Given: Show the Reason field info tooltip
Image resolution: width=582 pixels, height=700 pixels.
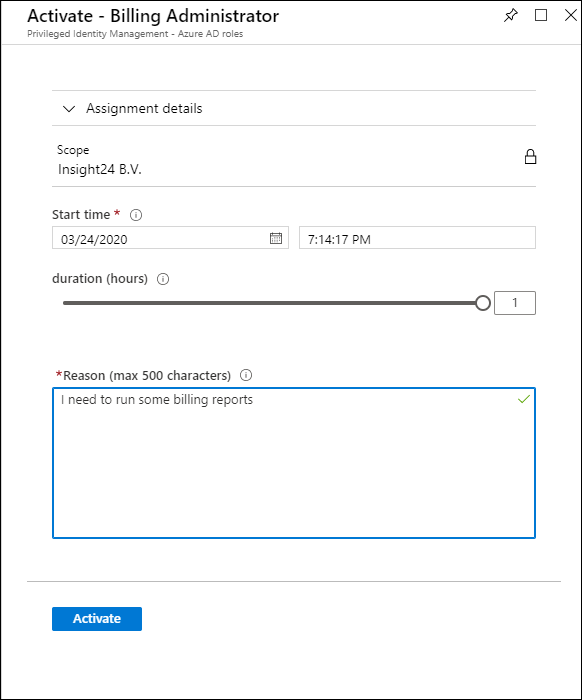Looking at the screenshot, I should [246, 375].
